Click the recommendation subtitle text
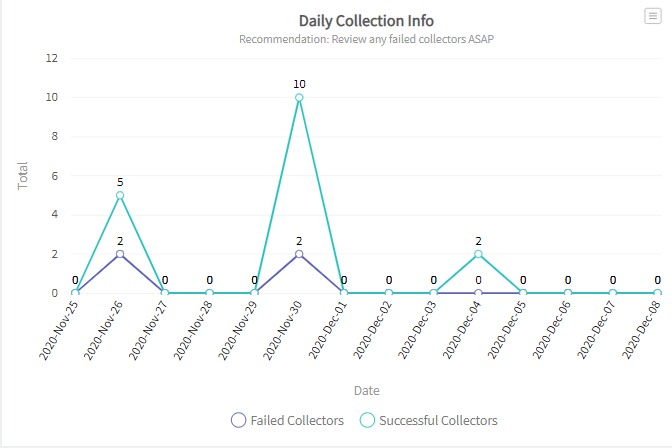The width and height of the screenshot is (672, 448). click(x=366, y=39)
